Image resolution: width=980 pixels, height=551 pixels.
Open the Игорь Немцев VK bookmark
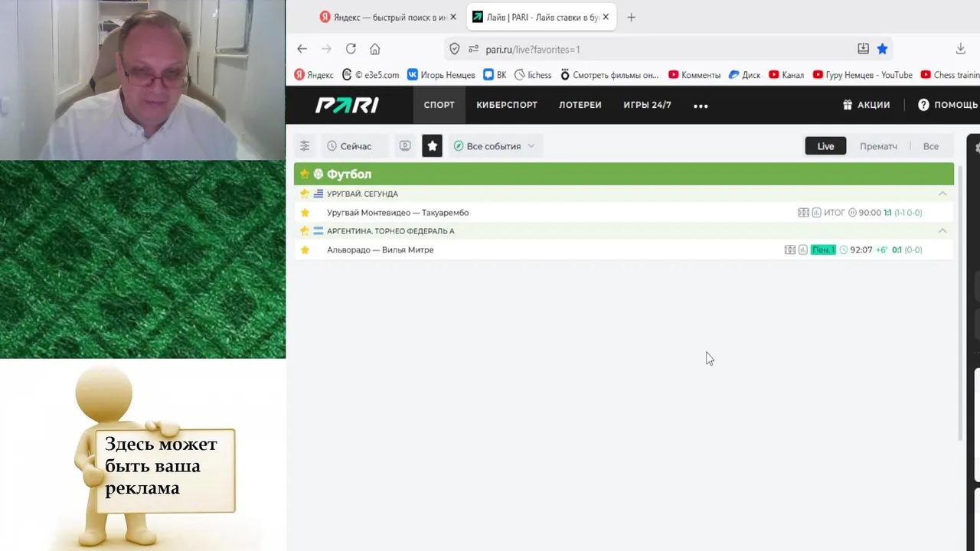coord(441,75)
